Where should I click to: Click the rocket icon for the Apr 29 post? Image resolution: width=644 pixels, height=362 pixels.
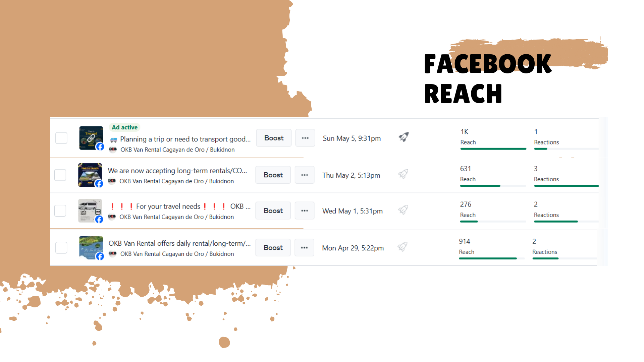tap(402, 247)
